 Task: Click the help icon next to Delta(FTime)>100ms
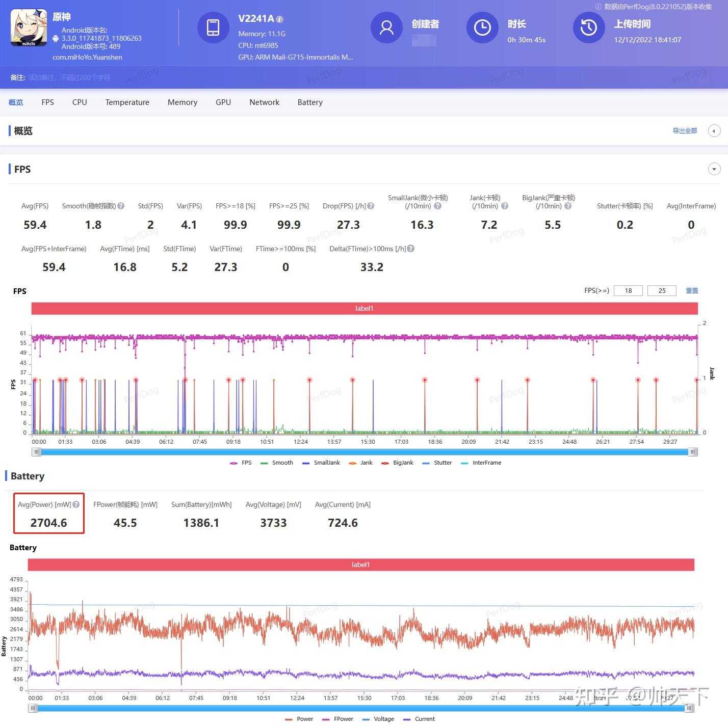pos(411,249)
